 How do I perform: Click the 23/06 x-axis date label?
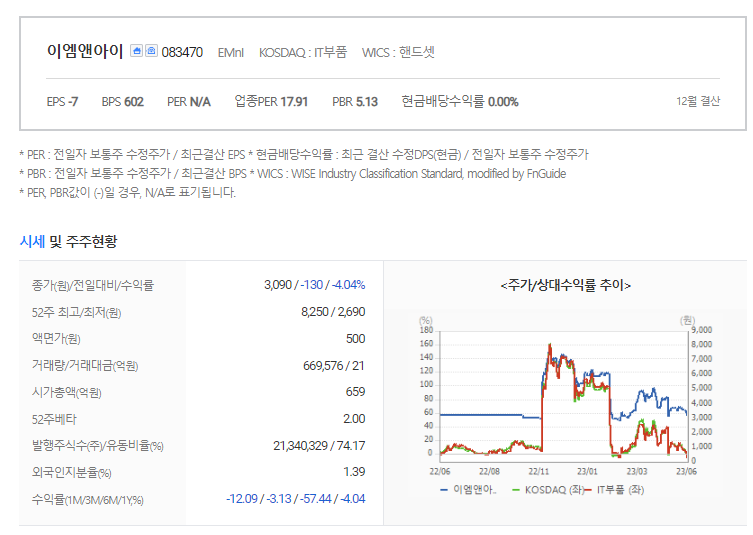click(686, 471)
